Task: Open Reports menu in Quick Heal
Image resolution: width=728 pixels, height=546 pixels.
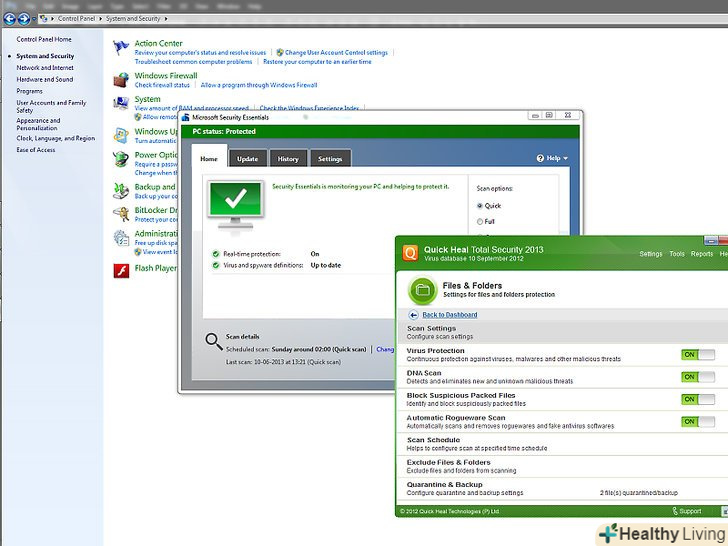Action: [702, 254]
